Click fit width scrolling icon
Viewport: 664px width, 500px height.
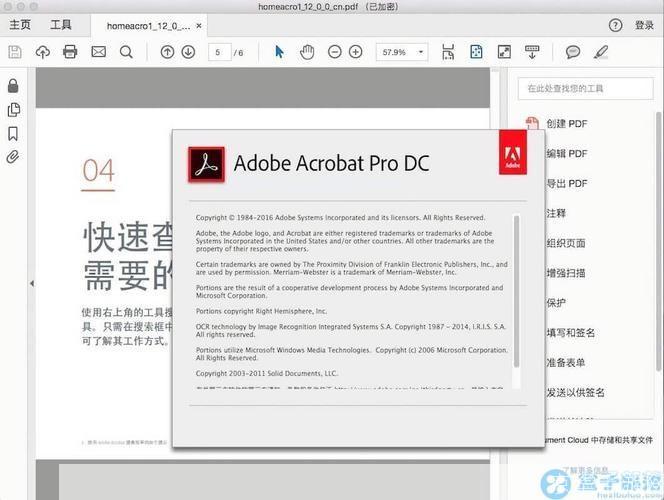[x=448, y=52]
